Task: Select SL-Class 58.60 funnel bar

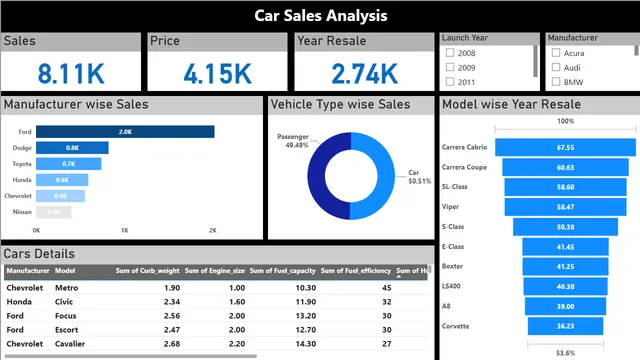Action: click(x=565, y=187)
